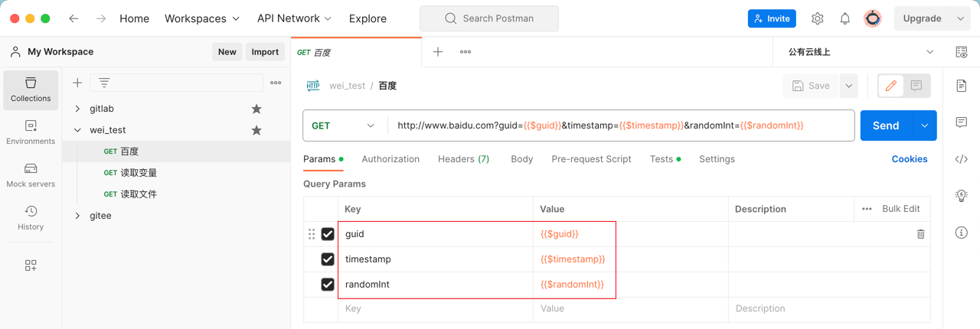Open the API Network dropdown
The width and height of the screenshot is (980, 329).
pyautogui.click(x=294, y=18)
